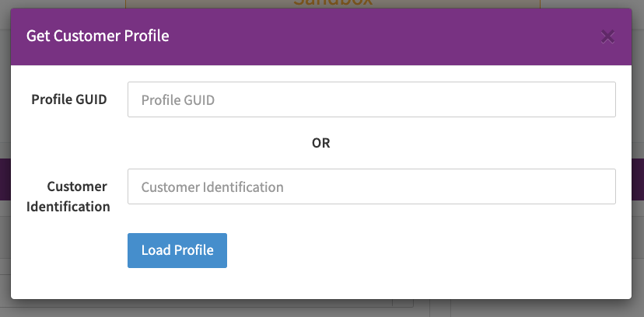Image resolution: width=644 pixels, height=317 pixels.
Task: Click the X icon in purple header
Action: [x=607, y=37]
